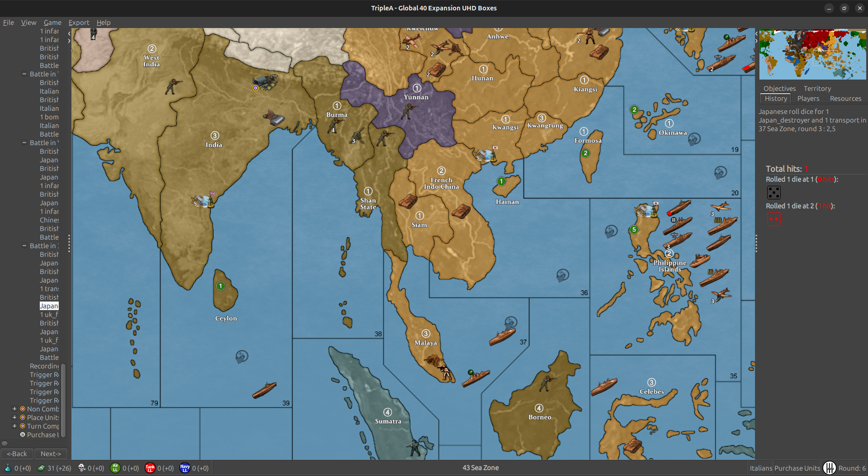Screen dimensions: 868x476
Task: Collapse the first Battle in tree node
Action: click(x=24, y=74)
